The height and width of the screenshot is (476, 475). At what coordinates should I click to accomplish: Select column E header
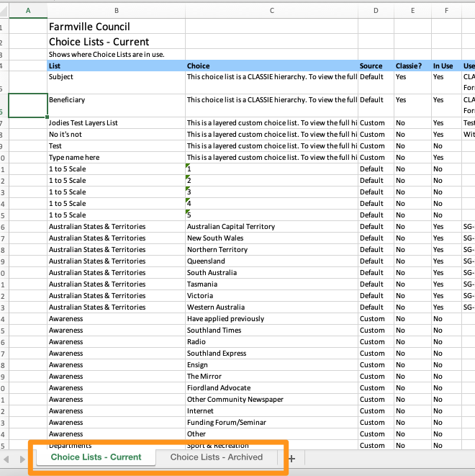coord(412,10)
